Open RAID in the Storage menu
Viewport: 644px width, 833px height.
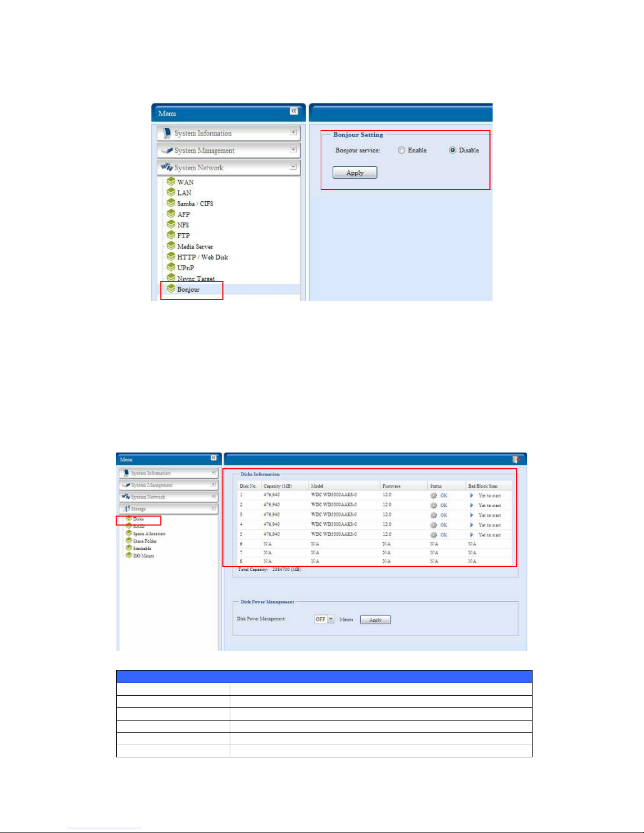(x=138, y=526)
